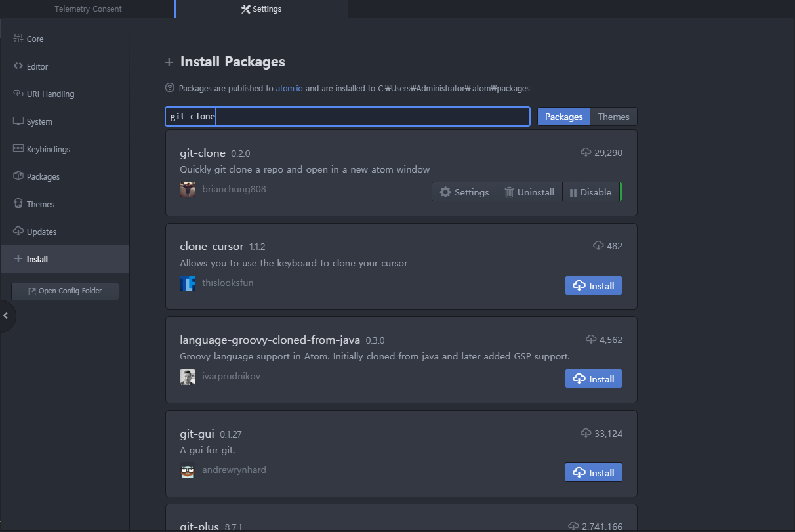Click andrewrynhard author name
The image size is (795, 532).
tap(234, 470)
